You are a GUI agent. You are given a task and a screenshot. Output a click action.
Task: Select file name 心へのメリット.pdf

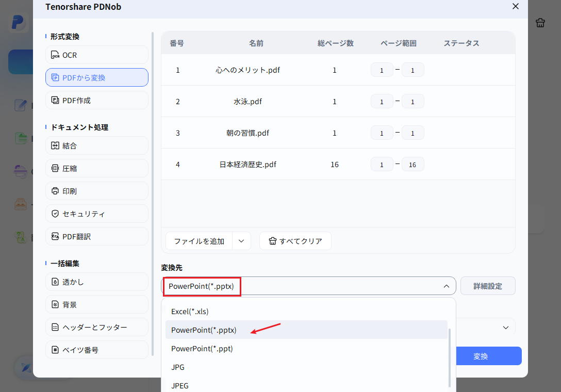click(247, 70)
